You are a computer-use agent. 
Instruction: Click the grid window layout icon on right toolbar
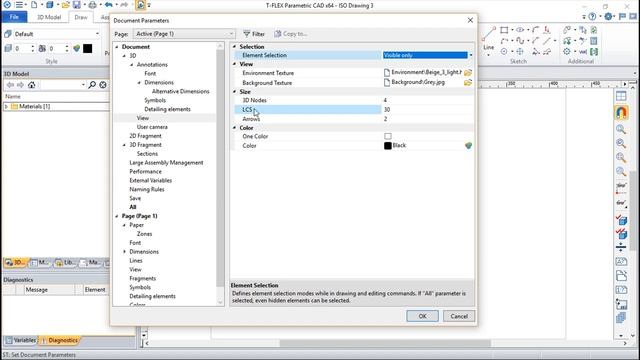point(621,96)
